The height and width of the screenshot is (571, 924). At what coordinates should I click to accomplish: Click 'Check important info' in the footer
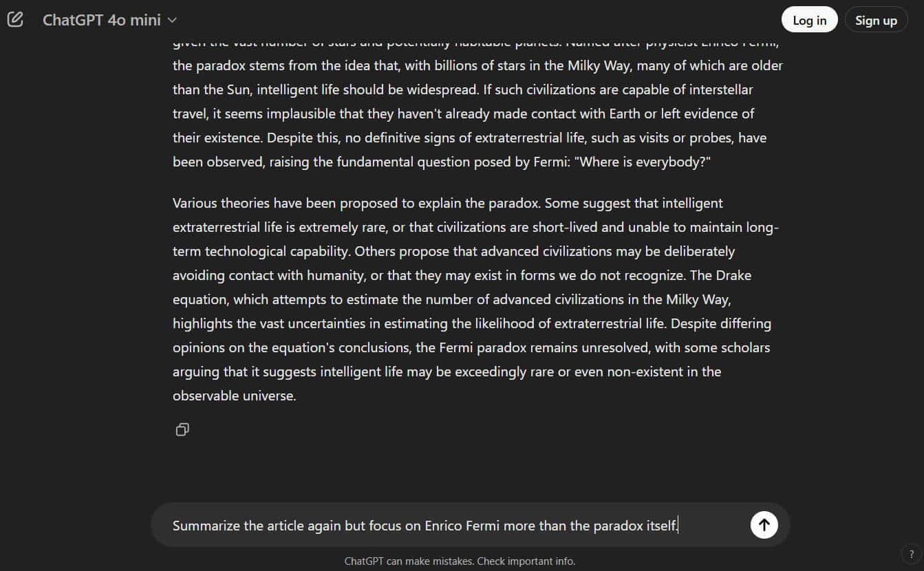point(526,561)
